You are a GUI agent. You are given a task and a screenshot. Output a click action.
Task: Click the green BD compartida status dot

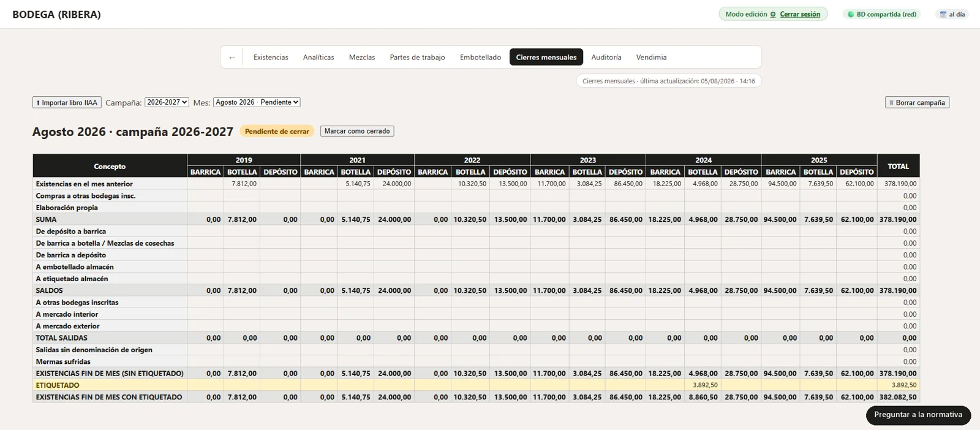pos(850,14)
